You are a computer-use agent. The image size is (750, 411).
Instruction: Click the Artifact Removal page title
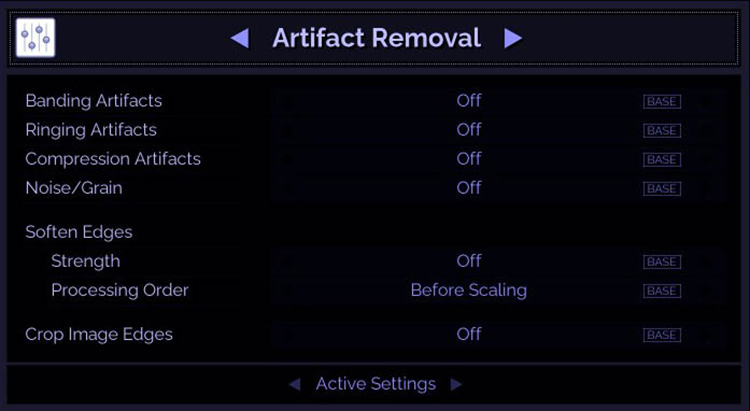tap(376, 39)
